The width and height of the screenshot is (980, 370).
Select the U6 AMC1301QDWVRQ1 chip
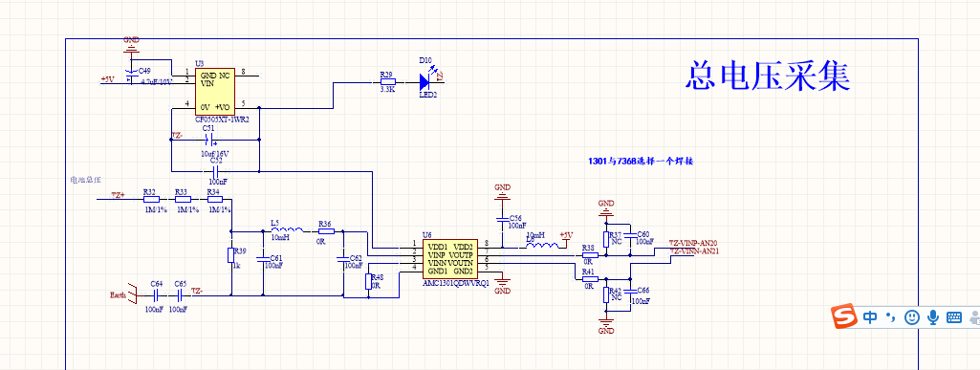point(450,259)
